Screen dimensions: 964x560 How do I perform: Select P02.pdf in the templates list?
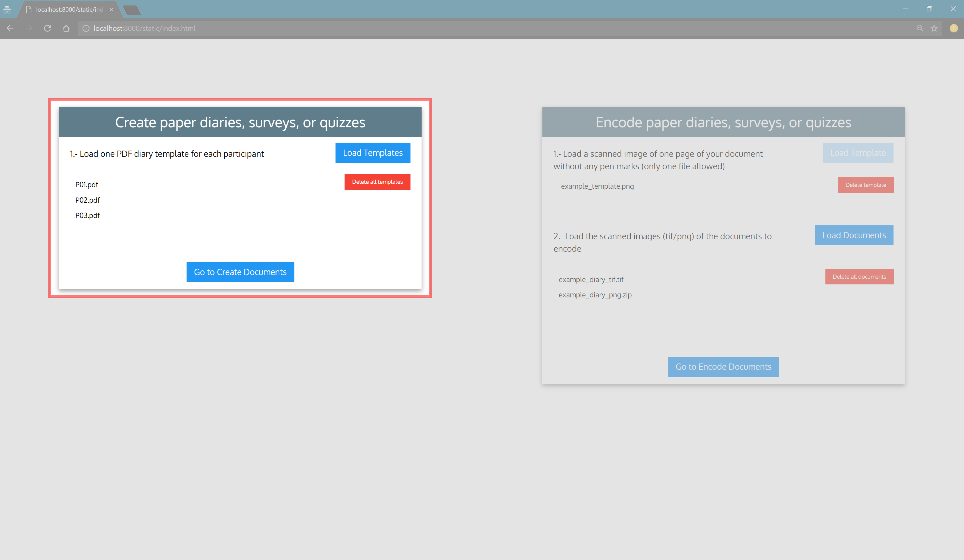88,200
